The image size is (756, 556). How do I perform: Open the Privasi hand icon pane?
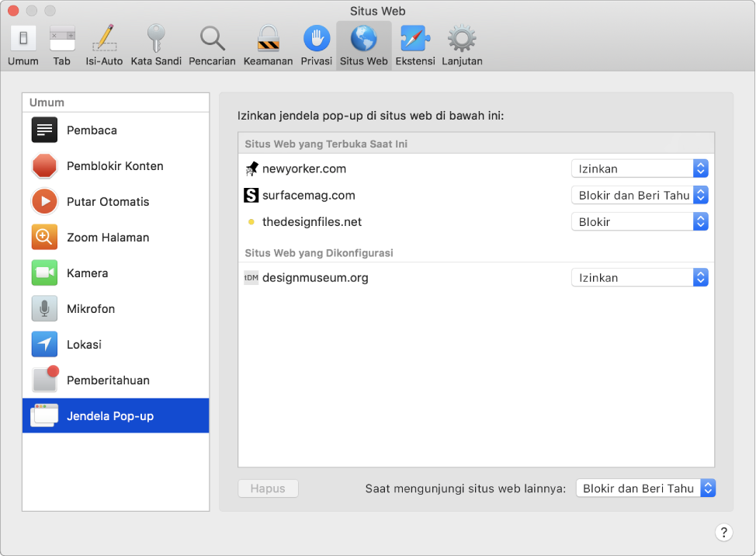tap(316, 45)
